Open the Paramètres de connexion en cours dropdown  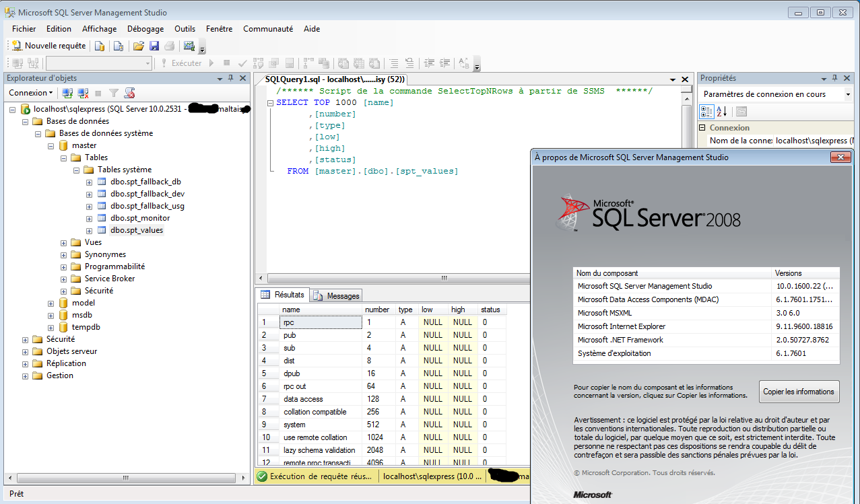click(x=847, y=94)
